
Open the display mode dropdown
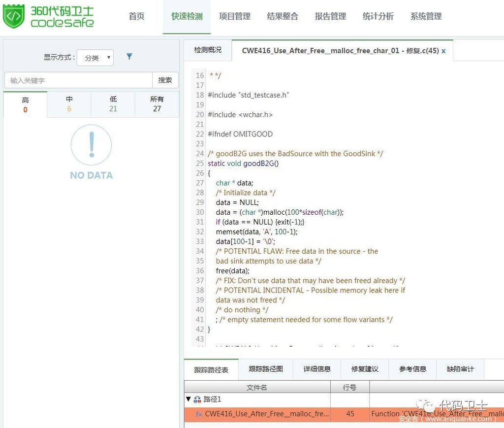coord(95,58)
